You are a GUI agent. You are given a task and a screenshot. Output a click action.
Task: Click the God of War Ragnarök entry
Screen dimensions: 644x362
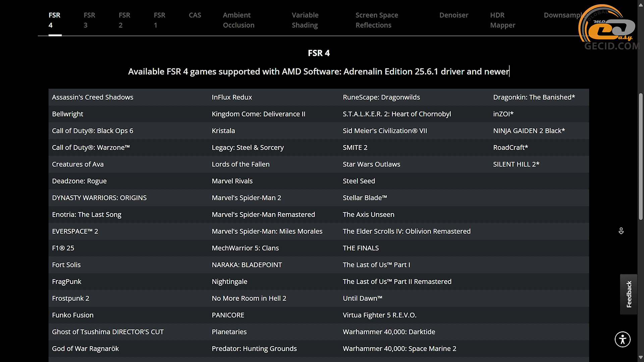86,349
